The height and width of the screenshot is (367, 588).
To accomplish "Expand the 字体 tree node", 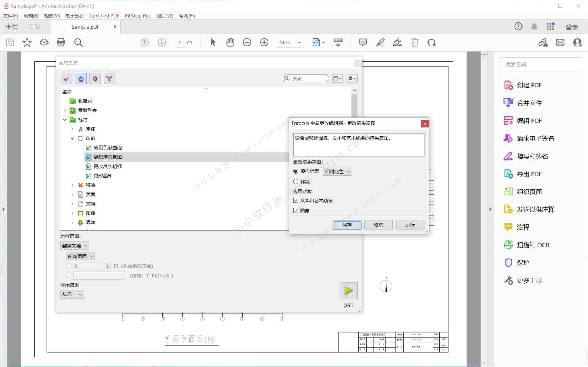I will coord(72,129).
